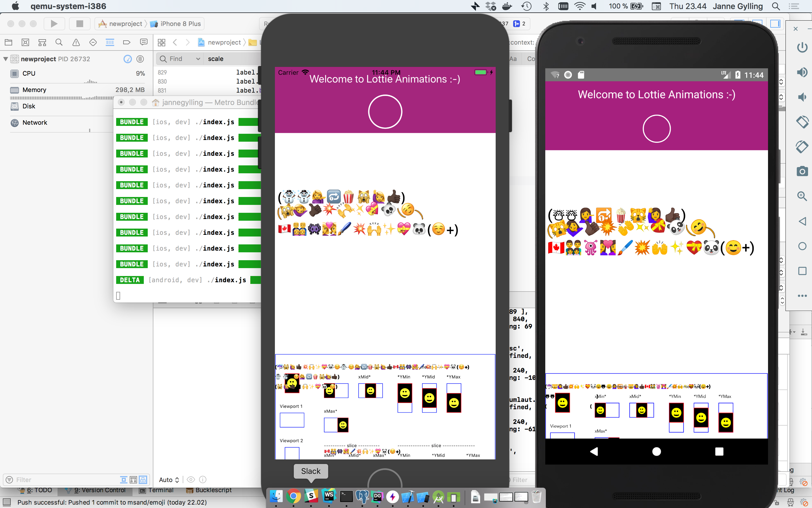Select the CPU gauge row

[x=78, y=74]
